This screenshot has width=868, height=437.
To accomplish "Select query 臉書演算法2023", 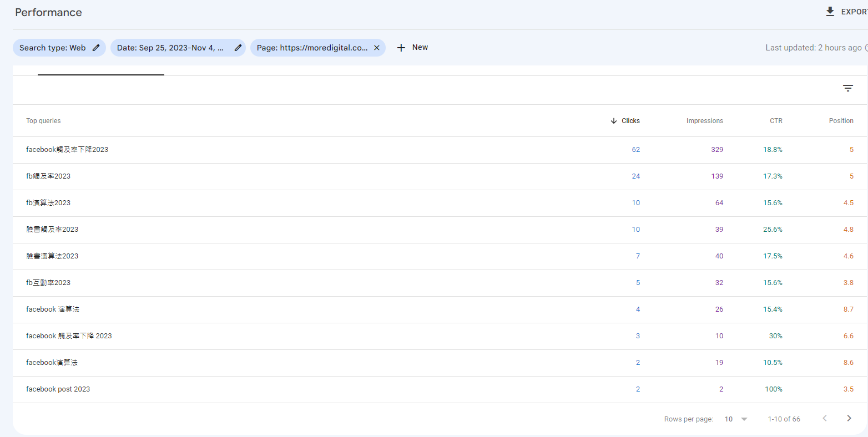I will [52, 256].
